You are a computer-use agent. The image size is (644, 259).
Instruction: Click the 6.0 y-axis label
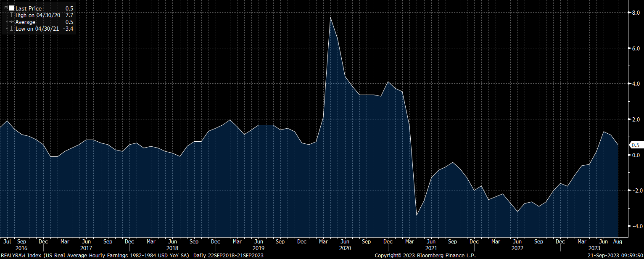(635, 48)
